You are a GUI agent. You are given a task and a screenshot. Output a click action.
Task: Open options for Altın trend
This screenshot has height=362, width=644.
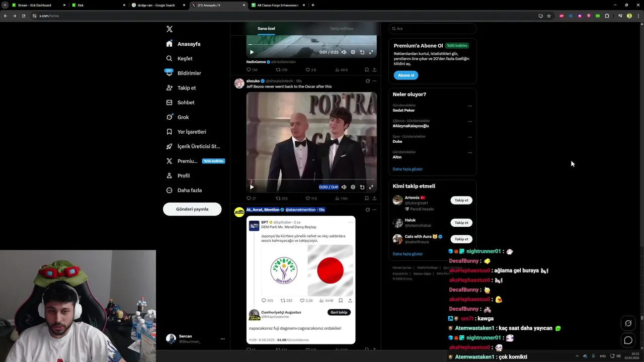tap(470, 153)
